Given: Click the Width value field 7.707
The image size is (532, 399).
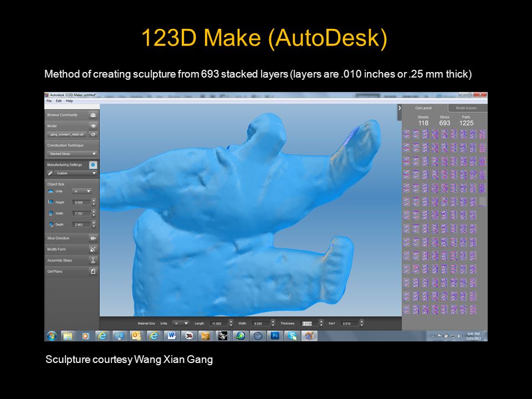Looking at the screenshot, I should coord(81,213).
